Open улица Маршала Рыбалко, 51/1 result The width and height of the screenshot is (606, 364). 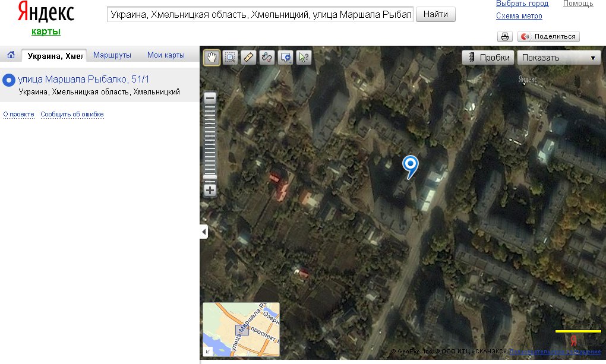[x=84, y=79]
